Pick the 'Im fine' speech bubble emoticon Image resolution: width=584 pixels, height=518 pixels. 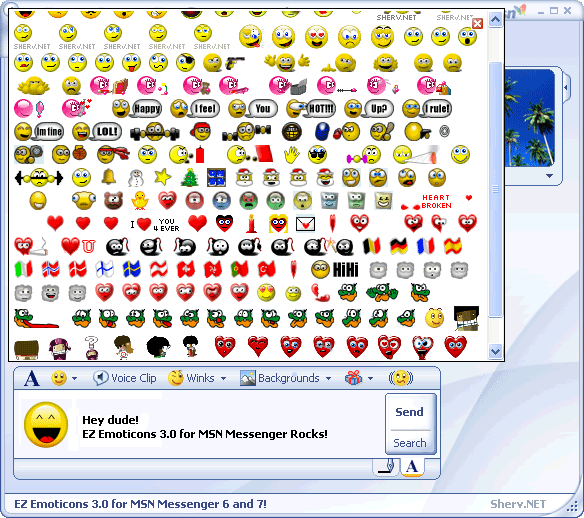[x=39, y=131]
